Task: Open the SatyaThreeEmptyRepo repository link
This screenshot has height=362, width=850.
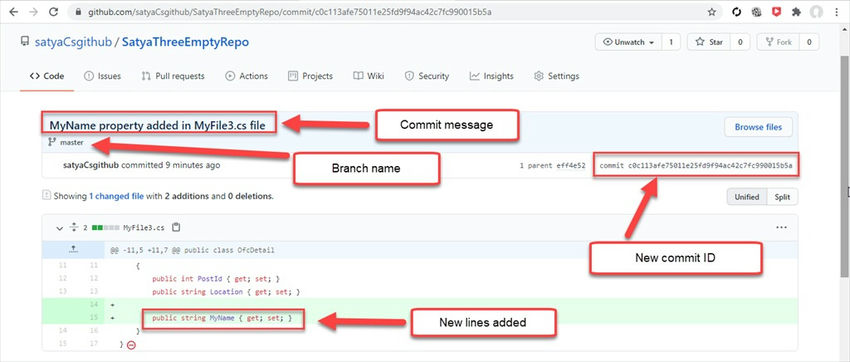Action: 185,42
